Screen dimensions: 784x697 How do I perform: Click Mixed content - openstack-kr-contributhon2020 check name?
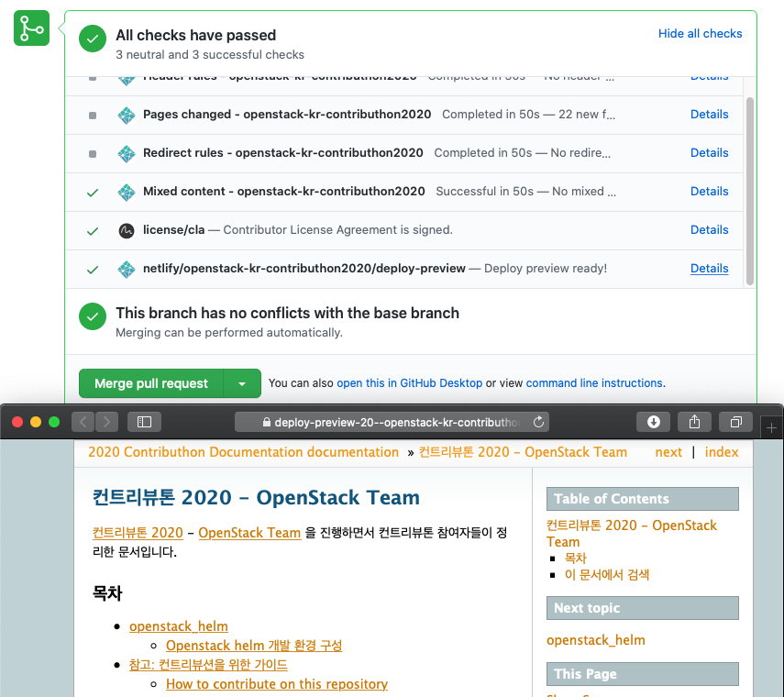coord(284,192)
